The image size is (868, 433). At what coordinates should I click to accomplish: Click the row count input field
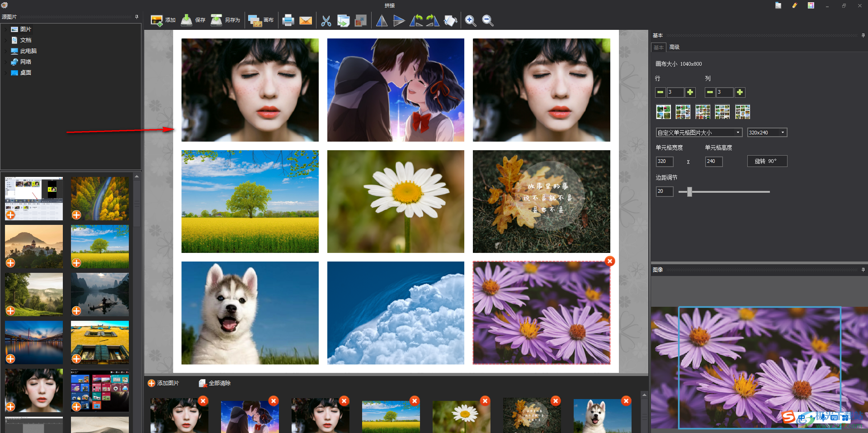[x=675, y=92]
